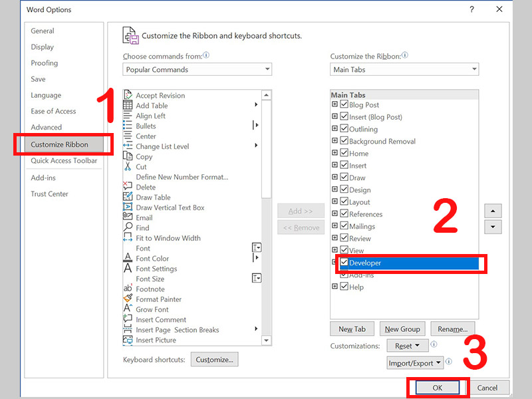Select the Fit to Window Width icon
Screen dimensions: 532x399
click(x=128, y=237)
